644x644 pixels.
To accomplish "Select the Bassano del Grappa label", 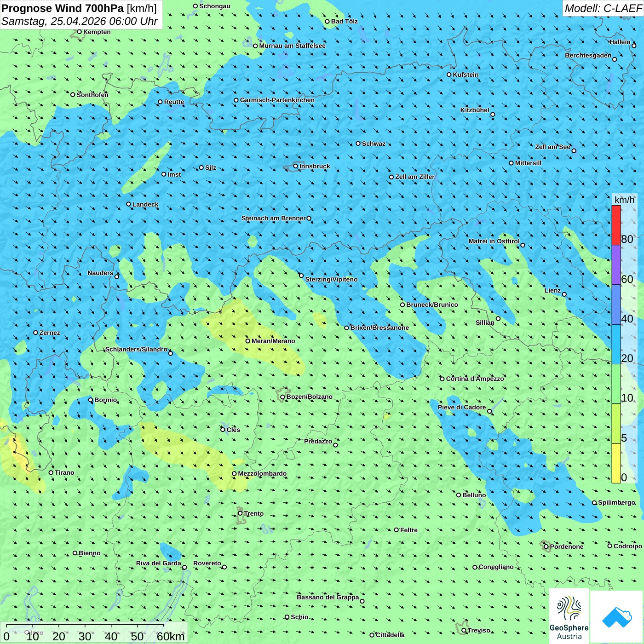I will pos(328,597).
